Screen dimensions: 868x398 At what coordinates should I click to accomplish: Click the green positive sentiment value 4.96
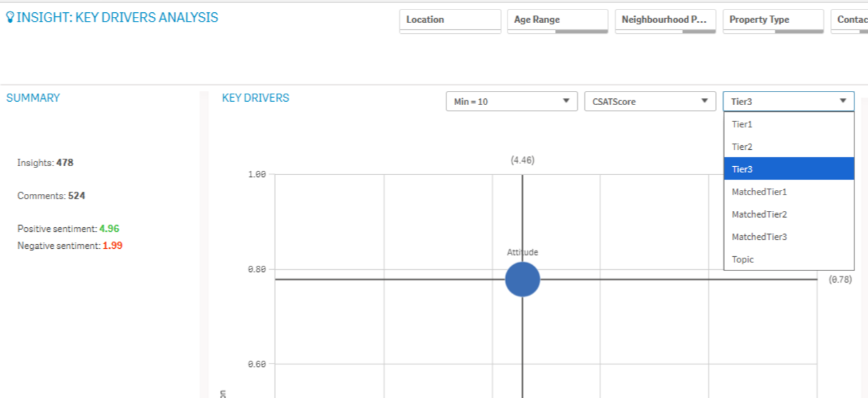[x=109, y=229]
